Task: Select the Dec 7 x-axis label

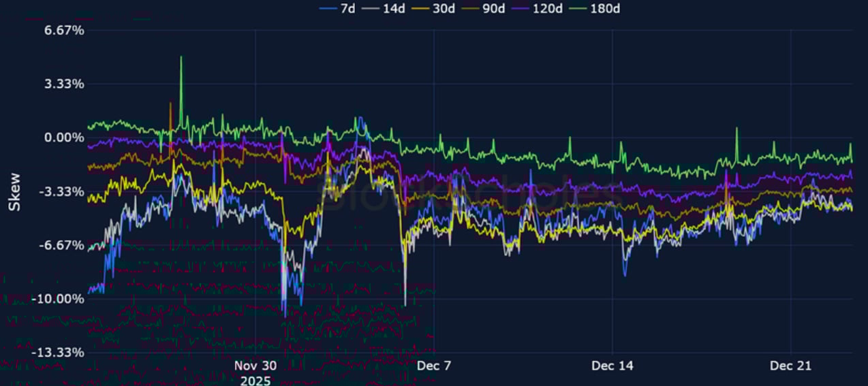Action: [x=434, y=366]
